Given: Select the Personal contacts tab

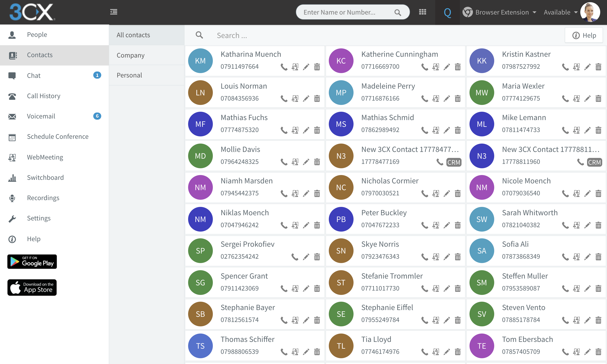Looking at the screenshot, I should 129,75.
